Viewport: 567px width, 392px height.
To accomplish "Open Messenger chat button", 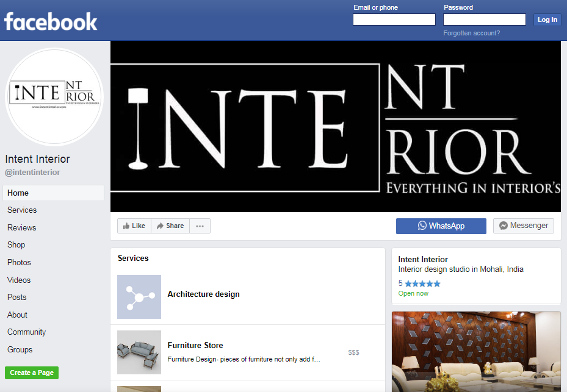I will coord(524,226).
